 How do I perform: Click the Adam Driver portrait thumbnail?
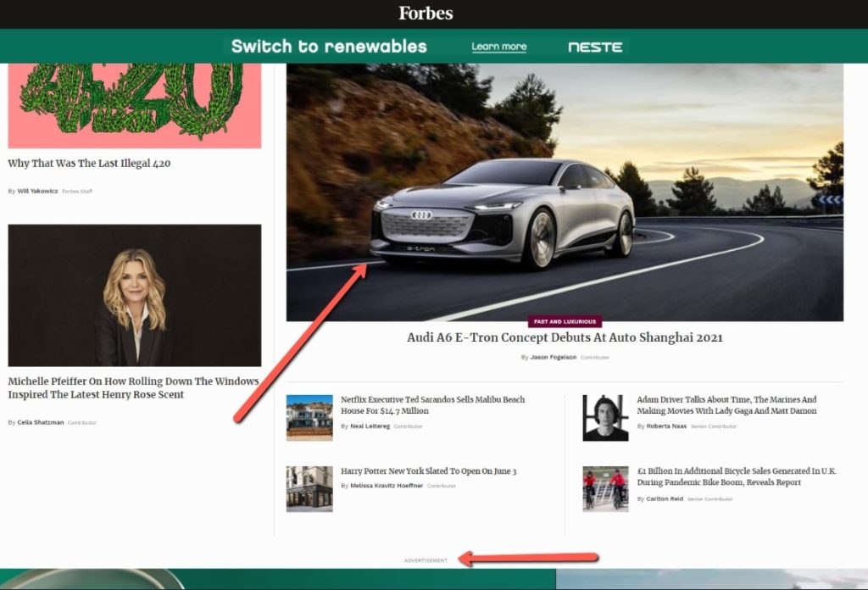(x=605, y=418)
